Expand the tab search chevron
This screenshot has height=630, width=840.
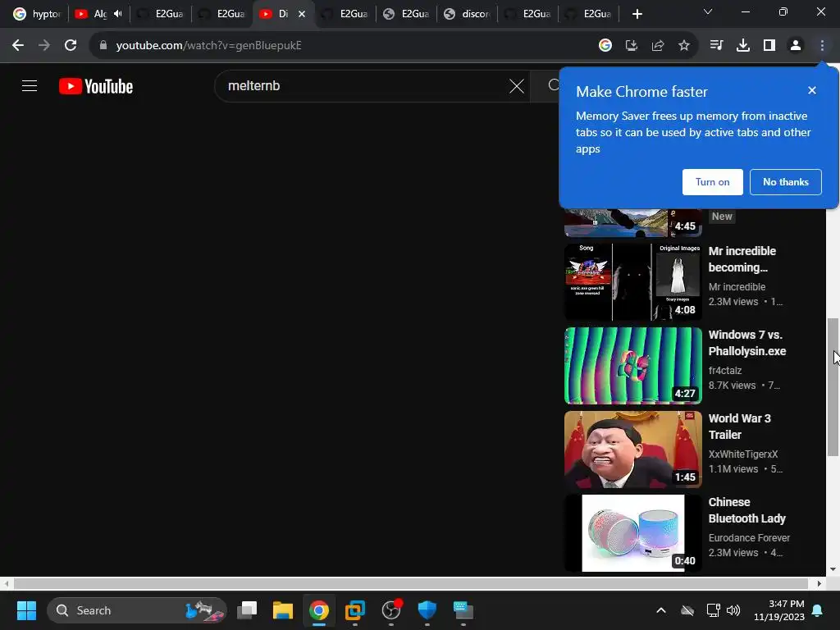708,11
